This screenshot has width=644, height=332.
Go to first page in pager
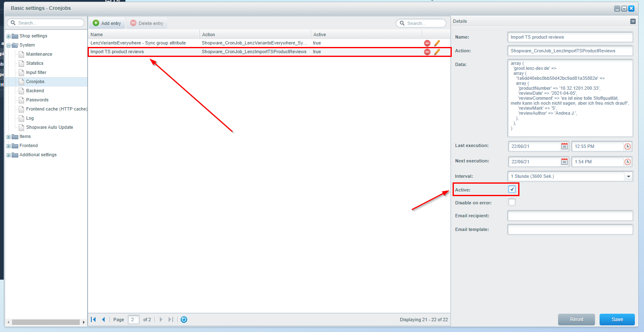coord(93,320)
